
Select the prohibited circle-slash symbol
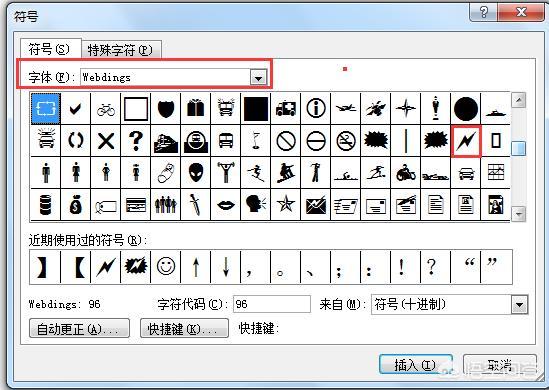(286, 141)
